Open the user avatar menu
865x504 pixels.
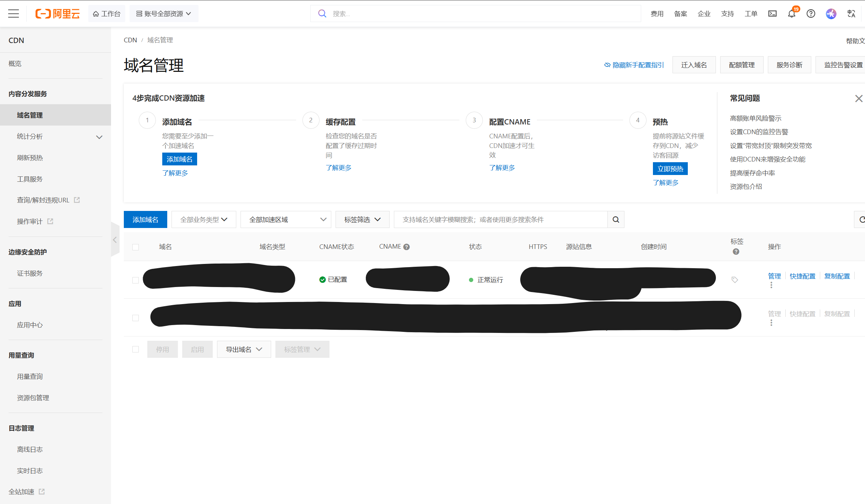[x=831, y=14]
